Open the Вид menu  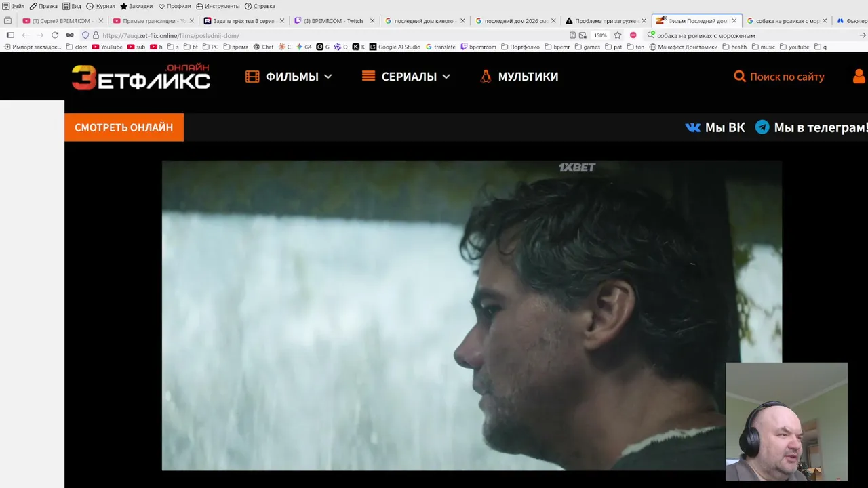click(x=72, y=6)
